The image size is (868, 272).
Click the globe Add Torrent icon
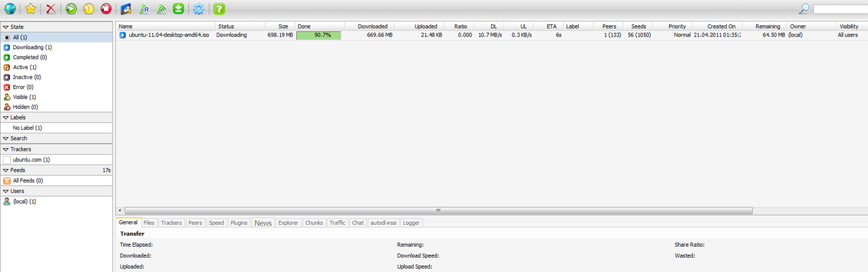[x=10, y=9]
